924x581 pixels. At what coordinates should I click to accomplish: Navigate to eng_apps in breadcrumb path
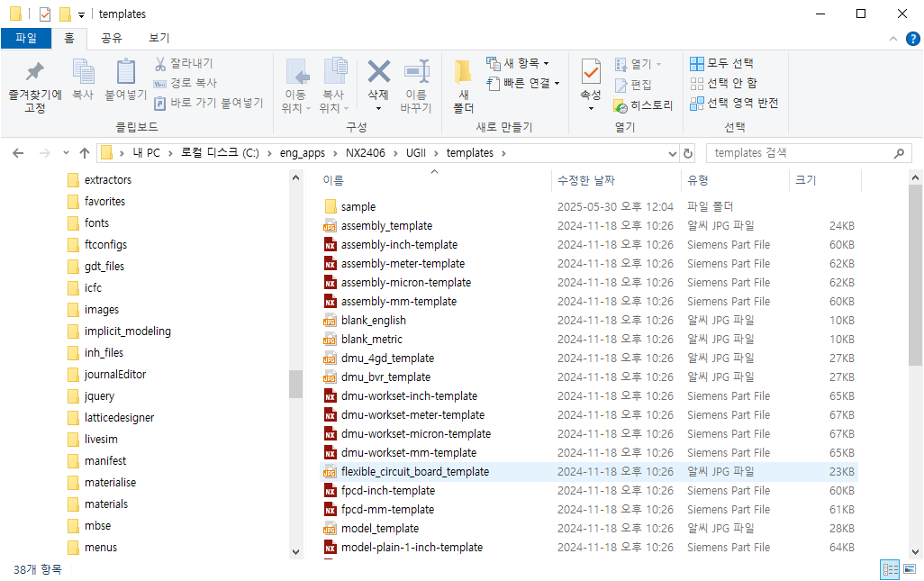(x=303, y=153)
